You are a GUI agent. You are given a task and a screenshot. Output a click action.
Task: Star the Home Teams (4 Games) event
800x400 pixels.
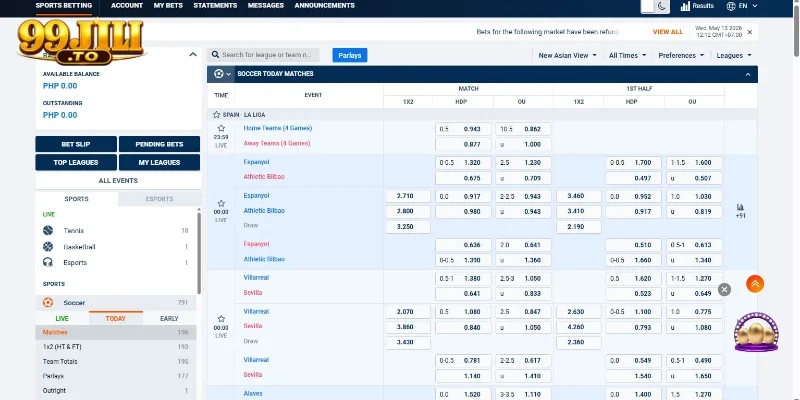[221, 129]
